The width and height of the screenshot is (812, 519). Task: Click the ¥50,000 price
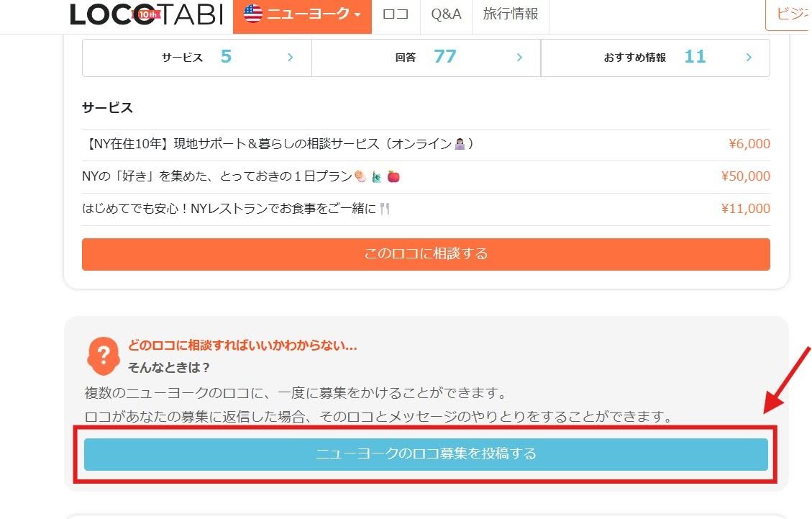click(745, 176)
